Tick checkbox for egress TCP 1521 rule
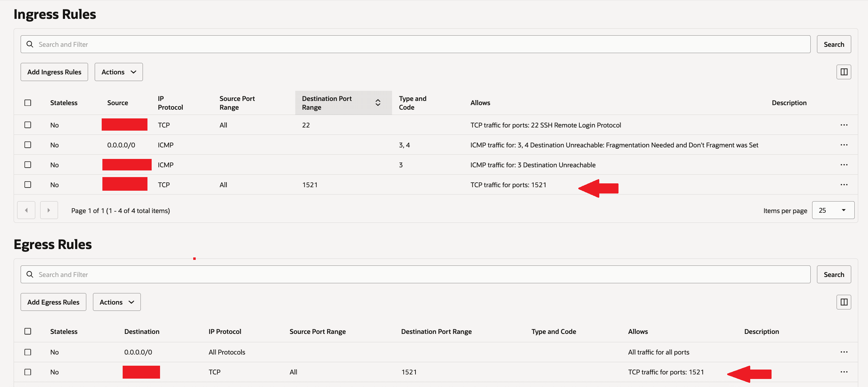Image resolution: width=868 pixels, height=387 pixels. point(28,372)
